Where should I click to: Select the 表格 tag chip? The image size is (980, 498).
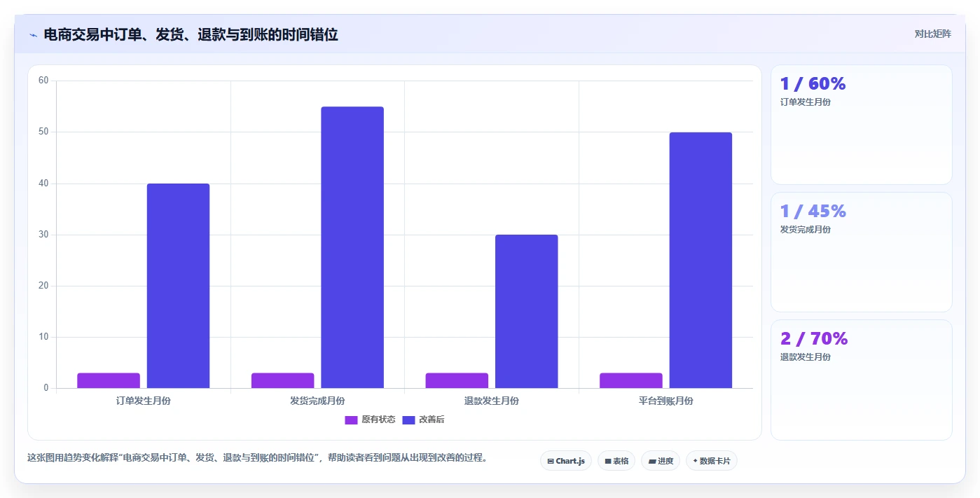[616, 461]
